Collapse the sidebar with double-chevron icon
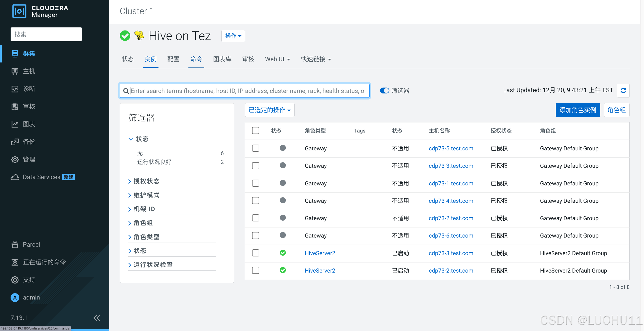This screenshot has height=331, width=644. coord(97,318)
